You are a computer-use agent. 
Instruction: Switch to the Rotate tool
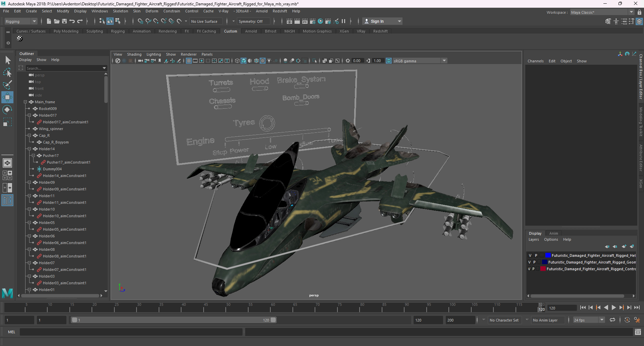(x=7, y=110)
